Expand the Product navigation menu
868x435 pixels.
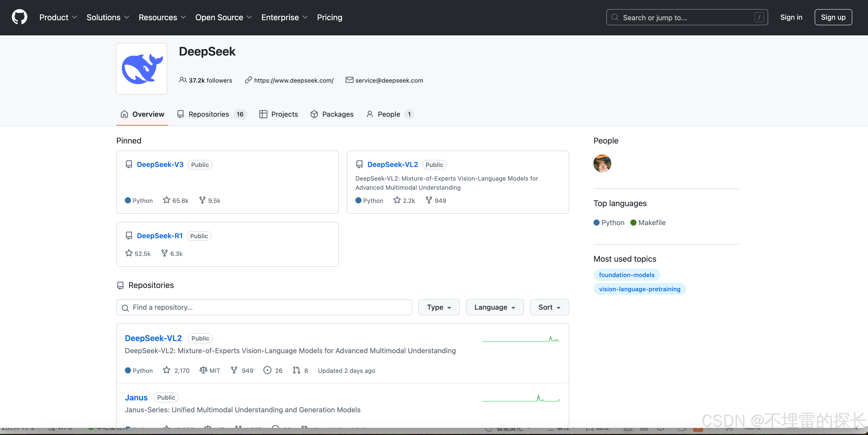(58, 17)
